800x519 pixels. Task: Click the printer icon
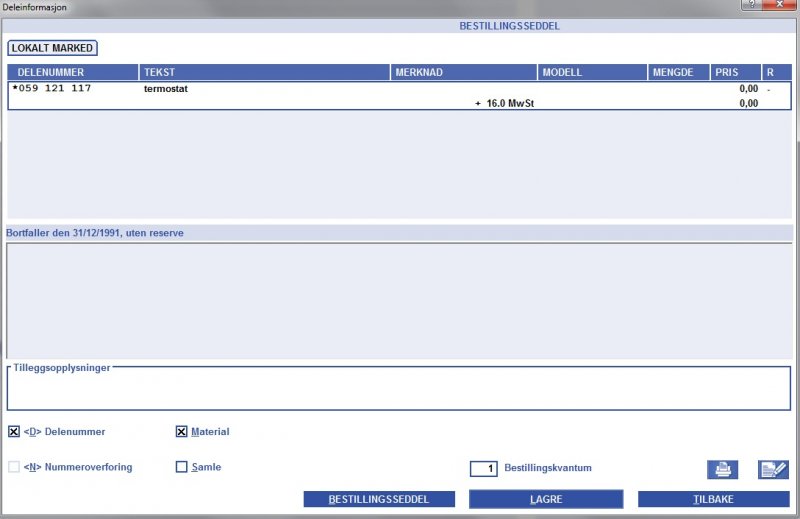(723, 469)
